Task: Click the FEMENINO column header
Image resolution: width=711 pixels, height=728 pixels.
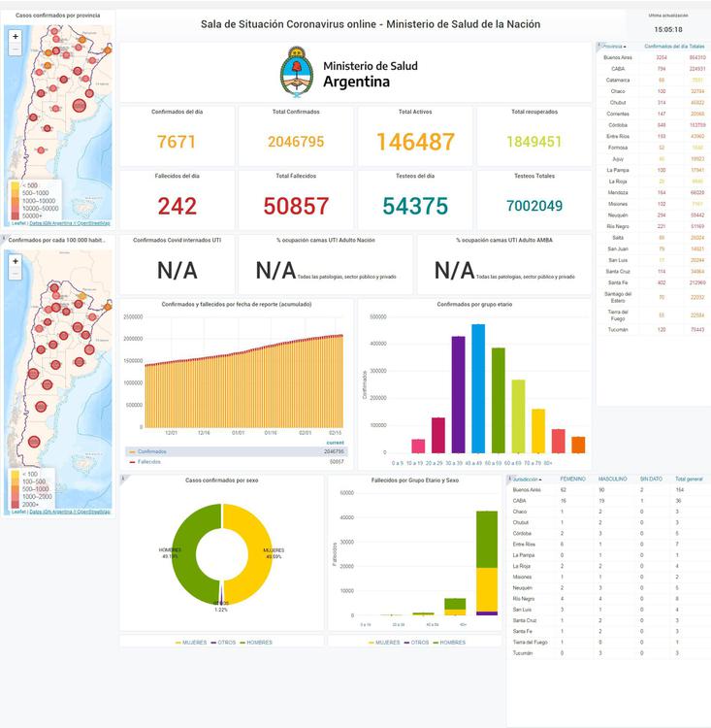Action: tap(572, 479)
